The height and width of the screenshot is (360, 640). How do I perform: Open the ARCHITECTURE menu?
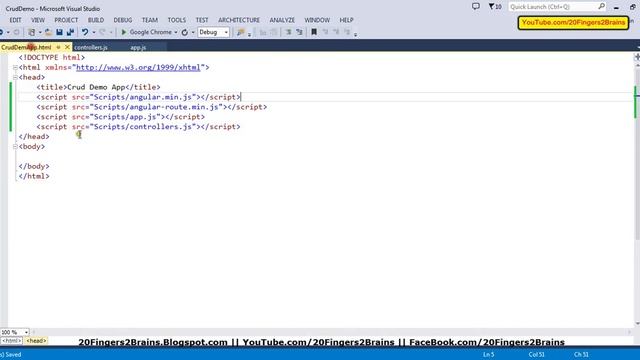(239, 20)
